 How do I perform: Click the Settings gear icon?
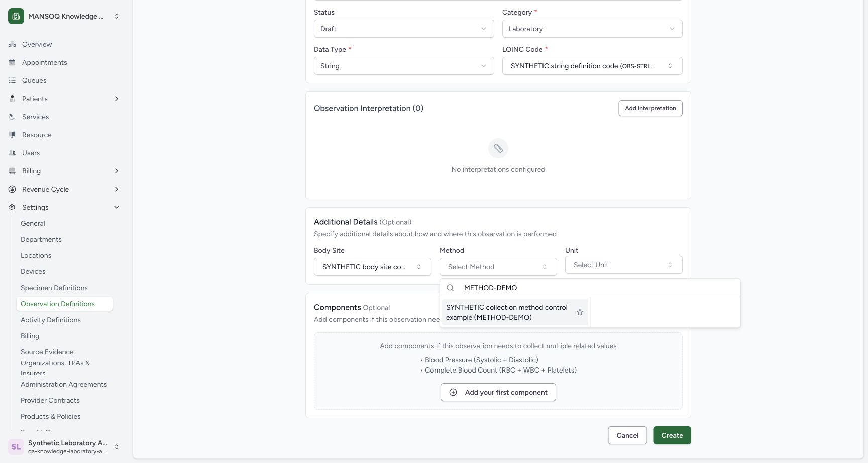12,207
